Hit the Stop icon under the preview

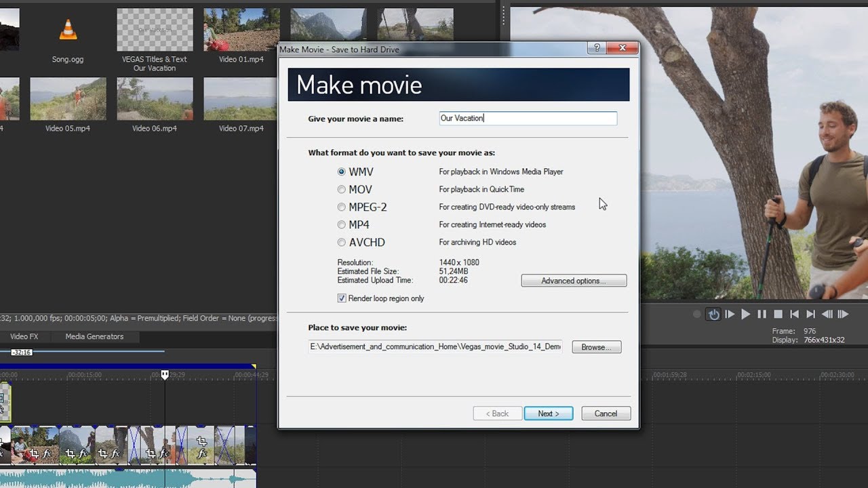click(x=778, y=314)
